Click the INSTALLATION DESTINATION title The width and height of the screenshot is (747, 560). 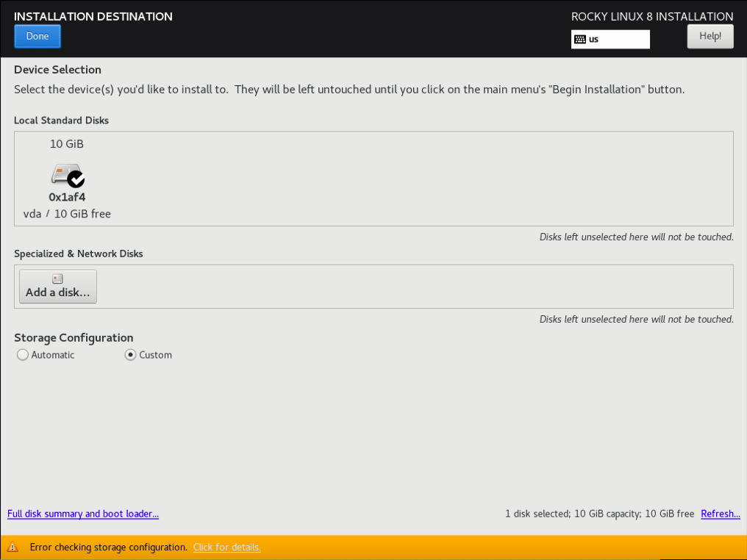93,17
